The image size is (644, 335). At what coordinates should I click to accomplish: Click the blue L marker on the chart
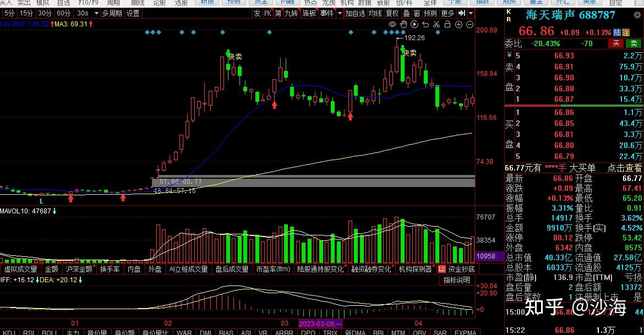coord(41,201)
